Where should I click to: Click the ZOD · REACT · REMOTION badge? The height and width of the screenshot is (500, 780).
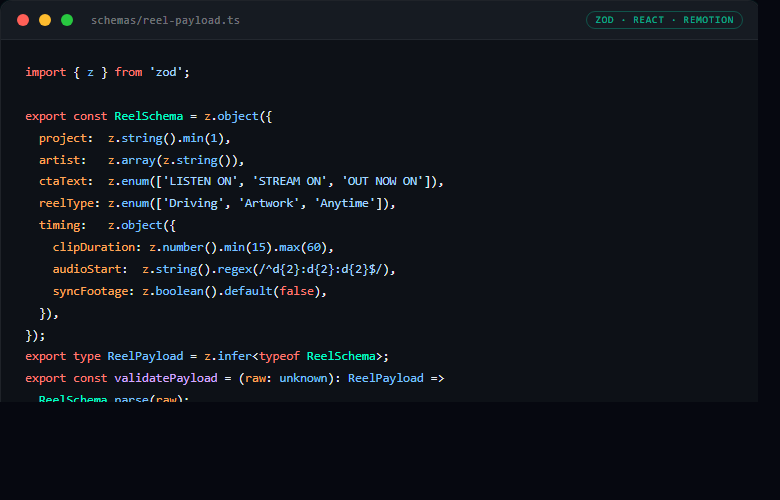point(664,20)
